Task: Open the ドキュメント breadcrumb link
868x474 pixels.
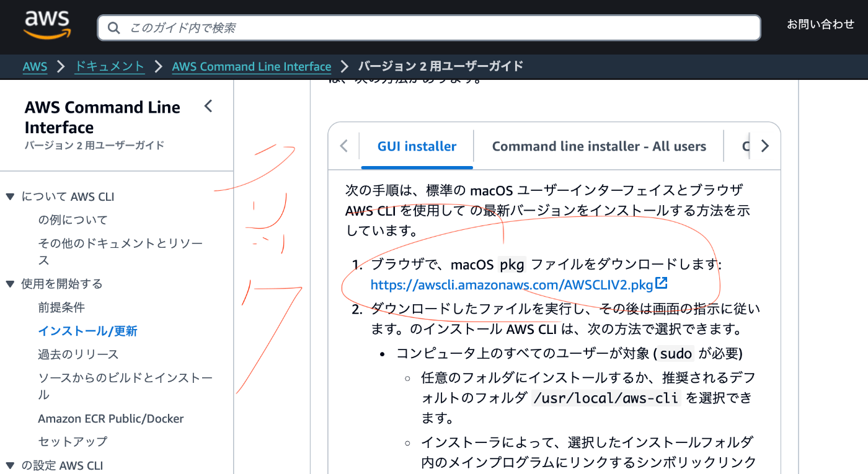Action: point(109,66)
